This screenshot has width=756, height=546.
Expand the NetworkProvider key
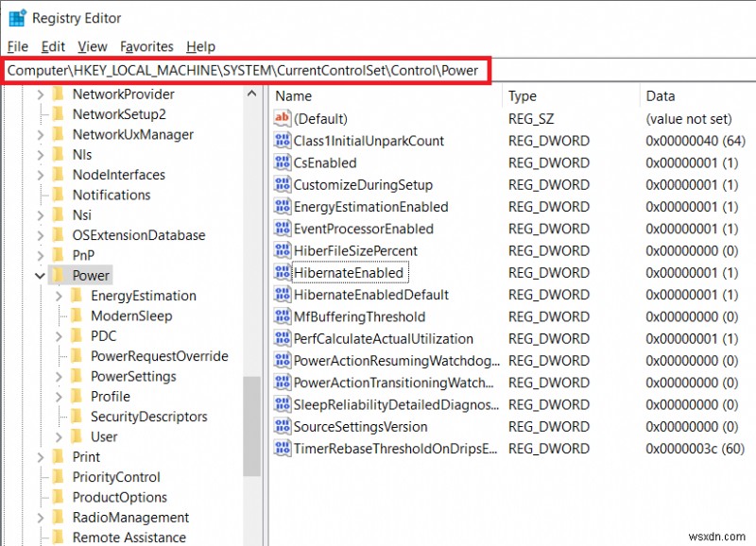coord(41,94)
